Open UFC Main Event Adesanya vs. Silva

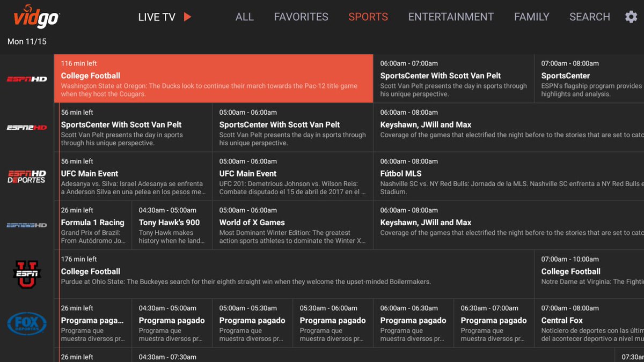tap(134, 176)
